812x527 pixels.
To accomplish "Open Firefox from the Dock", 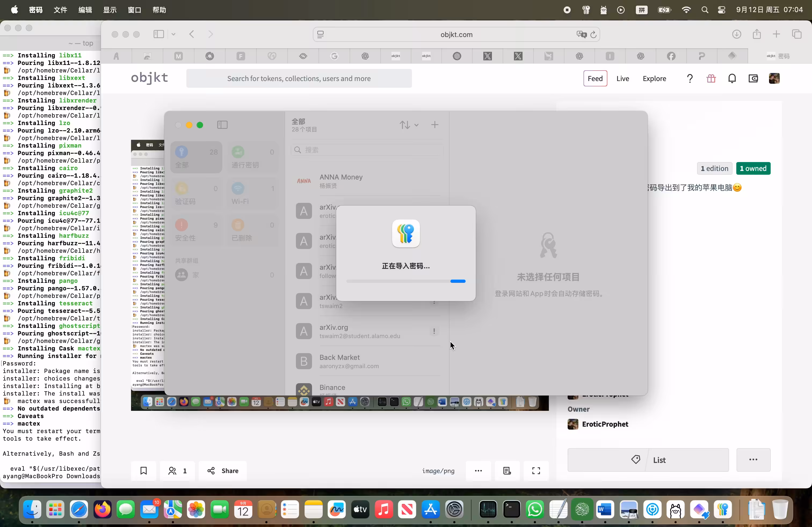I will click(102, 510).
